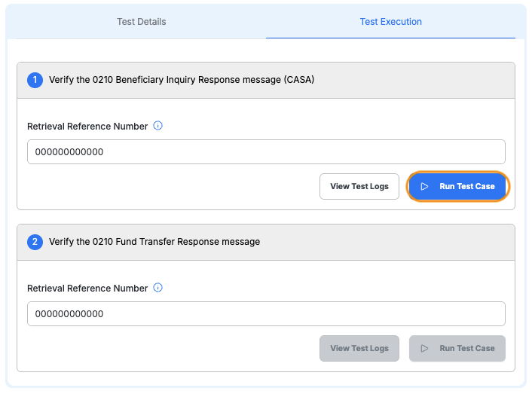Focus Retrieval Reference Number field in step 1
The height and width of the screenshot is (394, 532).
coord(266,152)
